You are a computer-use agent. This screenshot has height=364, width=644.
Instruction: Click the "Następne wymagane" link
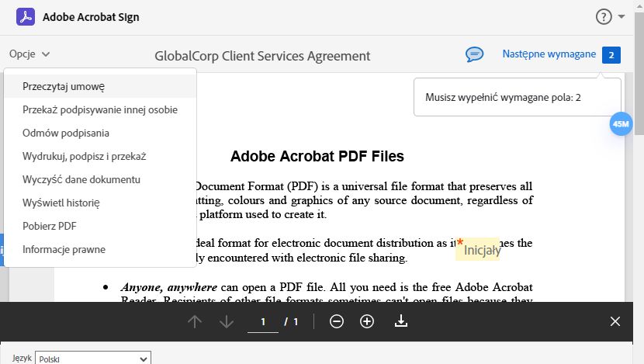(x=549, y=54)
